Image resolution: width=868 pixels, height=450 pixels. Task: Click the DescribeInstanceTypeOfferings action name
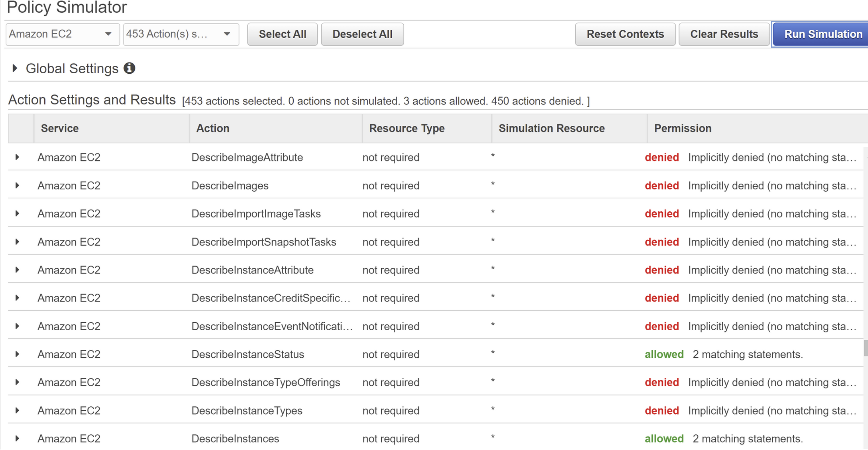265,382
